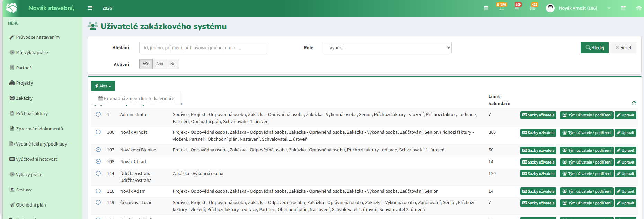The image size is (644, 219).
Task: Click the document icon for Příchozí faktury
Action: [x=12, y=113]
